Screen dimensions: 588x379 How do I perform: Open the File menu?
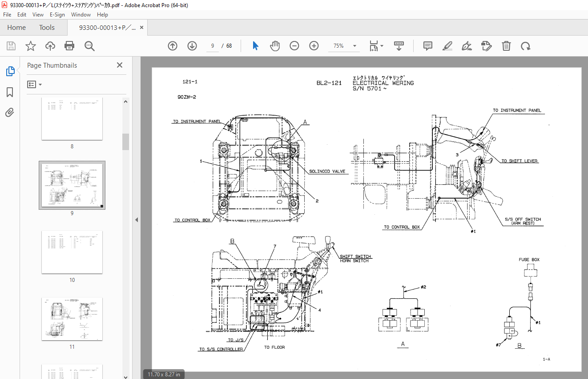(x=7, y=15)
